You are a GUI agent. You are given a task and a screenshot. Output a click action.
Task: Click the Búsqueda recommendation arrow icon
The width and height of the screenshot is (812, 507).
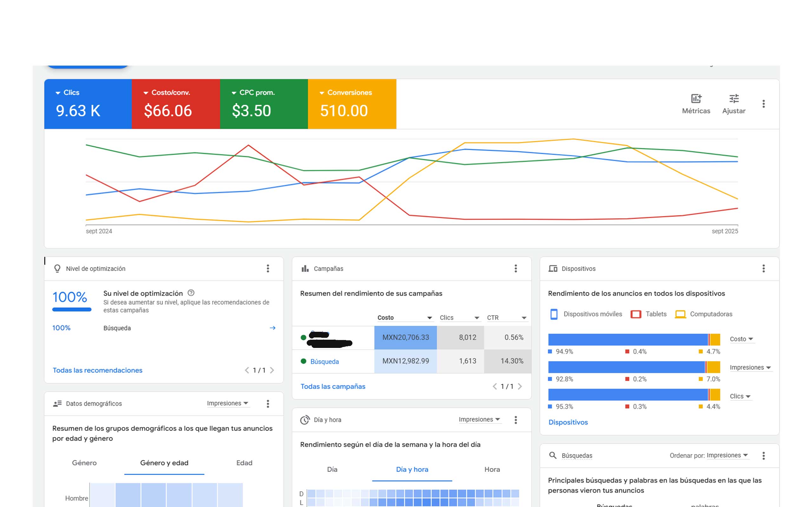pyautogui.click(x=272, y=328)
